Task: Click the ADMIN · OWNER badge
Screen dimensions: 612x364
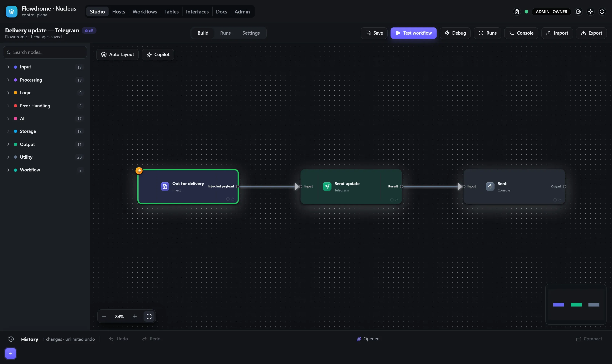Action: [551, 11]
